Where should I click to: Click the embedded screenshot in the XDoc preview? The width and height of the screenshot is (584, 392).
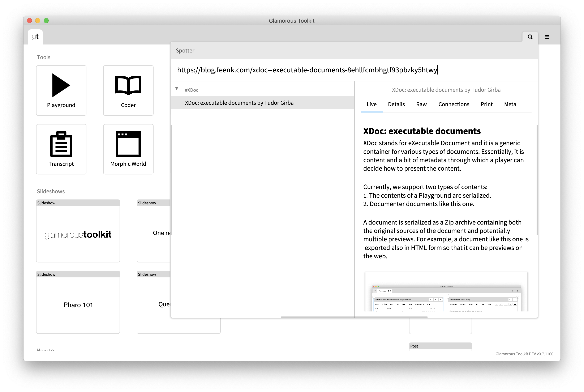point(446,292)
